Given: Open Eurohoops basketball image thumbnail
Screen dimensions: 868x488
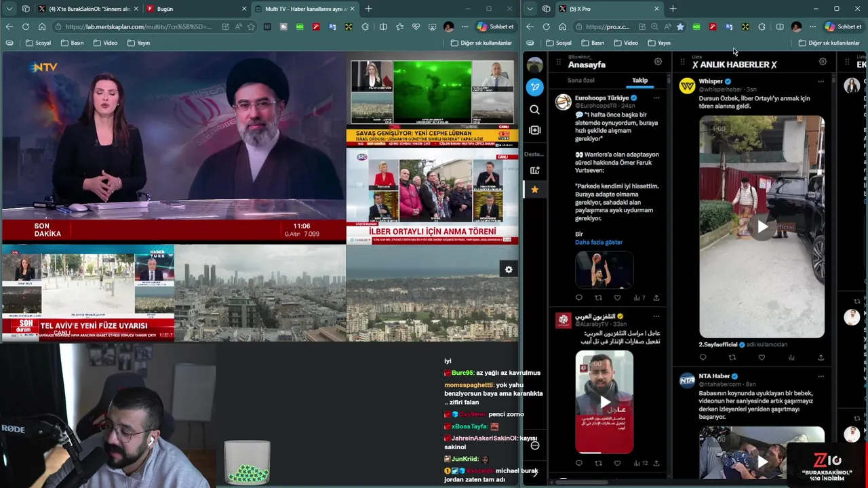Looking at the screenshot, I should [x=604, y=270].
